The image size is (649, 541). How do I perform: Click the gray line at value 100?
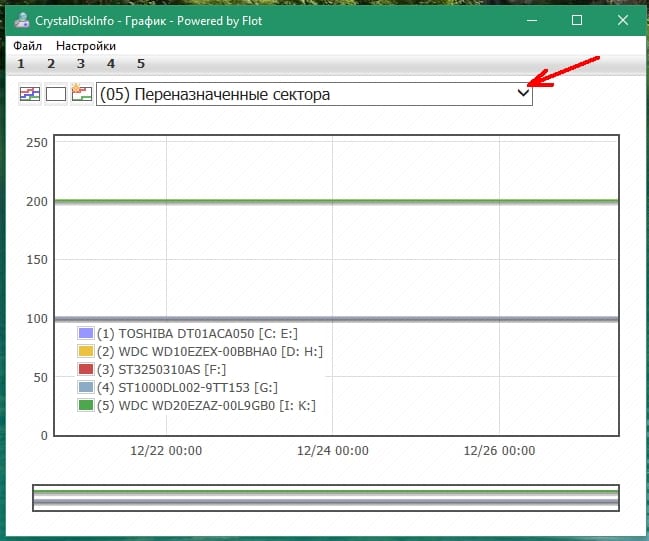click(337, 319)
